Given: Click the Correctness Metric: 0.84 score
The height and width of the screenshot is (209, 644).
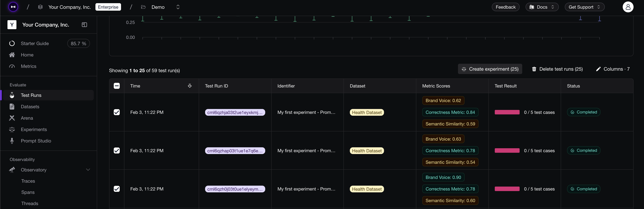Looking at the screenshot, I should (x=450, y=112).
